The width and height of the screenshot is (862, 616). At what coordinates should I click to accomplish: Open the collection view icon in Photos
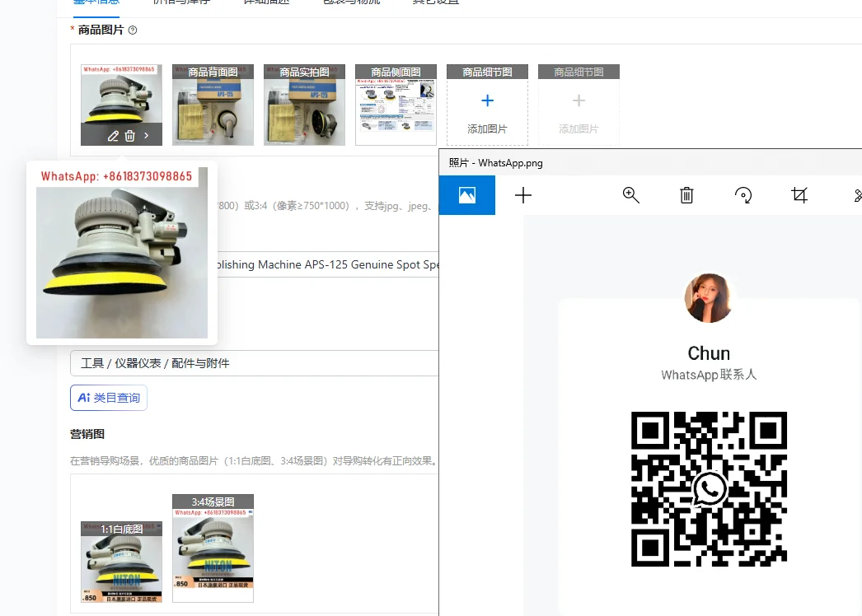pos(467,195)
